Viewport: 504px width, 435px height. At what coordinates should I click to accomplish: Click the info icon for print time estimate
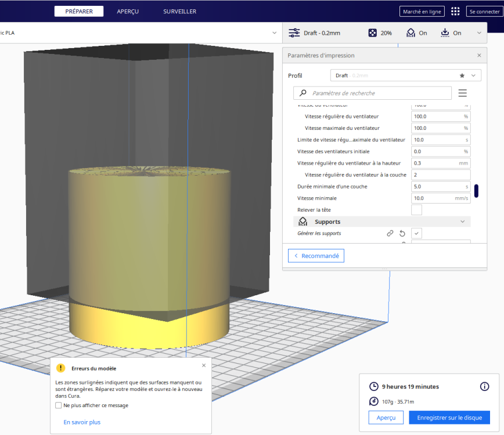click(484, 386)
